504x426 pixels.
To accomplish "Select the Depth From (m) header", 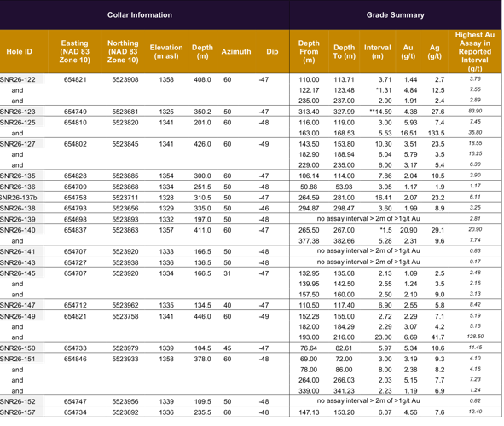I will pos(309,52).
